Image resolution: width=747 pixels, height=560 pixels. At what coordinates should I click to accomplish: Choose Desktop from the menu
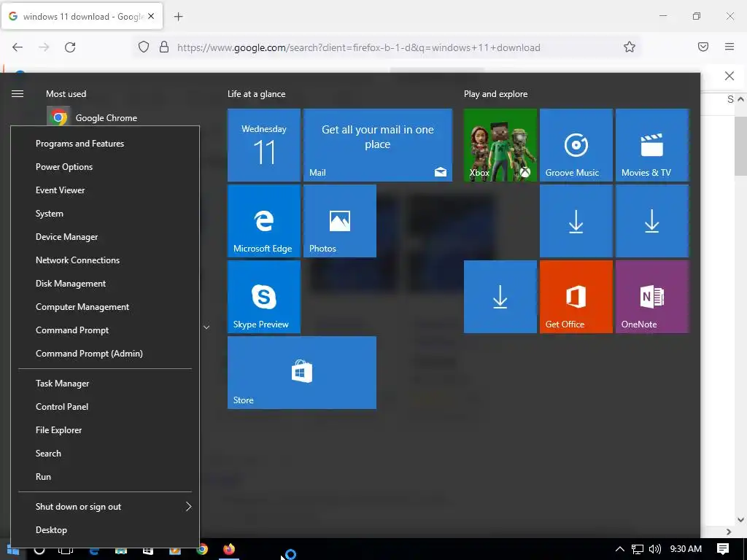(x=105, y=530)
